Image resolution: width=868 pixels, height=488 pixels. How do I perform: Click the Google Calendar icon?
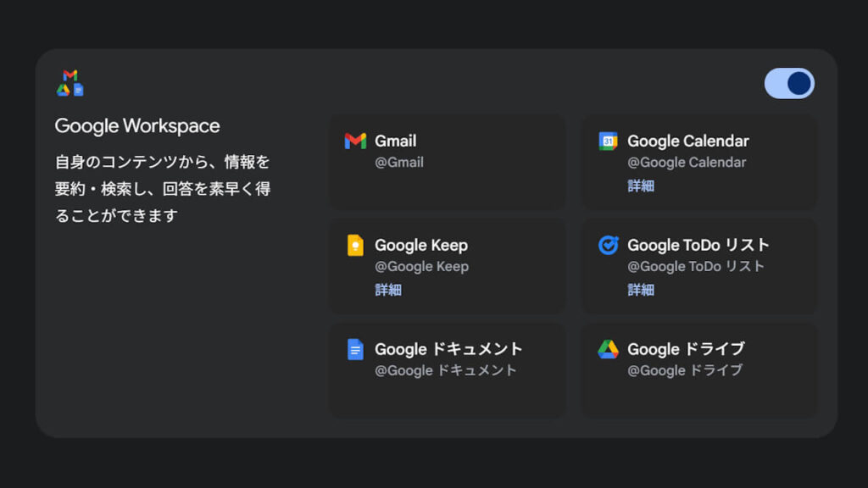tap(608, 141)
